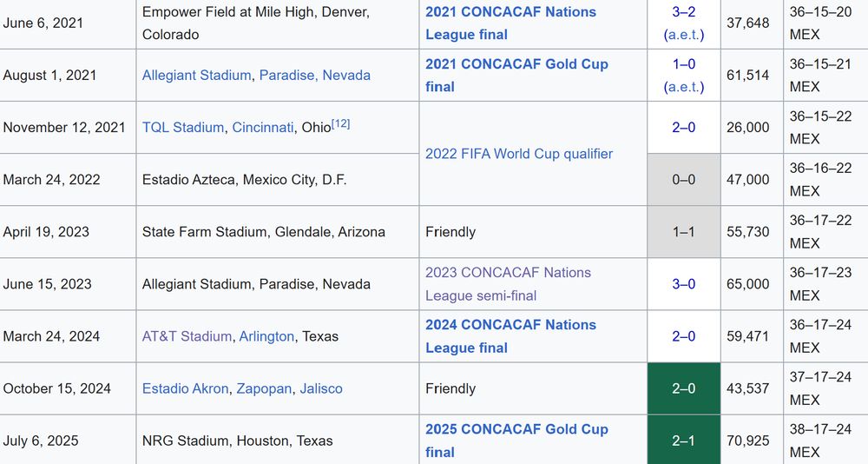This screenshot has width=868, height=464.
Task: Open Estadio Akron link
Action: [185, 388]
